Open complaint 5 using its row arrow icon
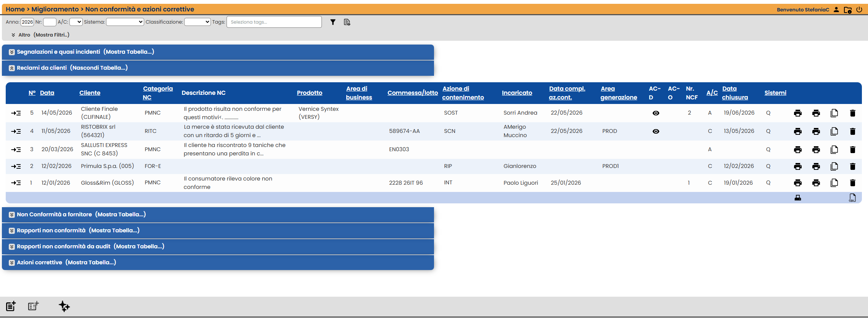This screenshot has height=318, width=868. (16, 113)
